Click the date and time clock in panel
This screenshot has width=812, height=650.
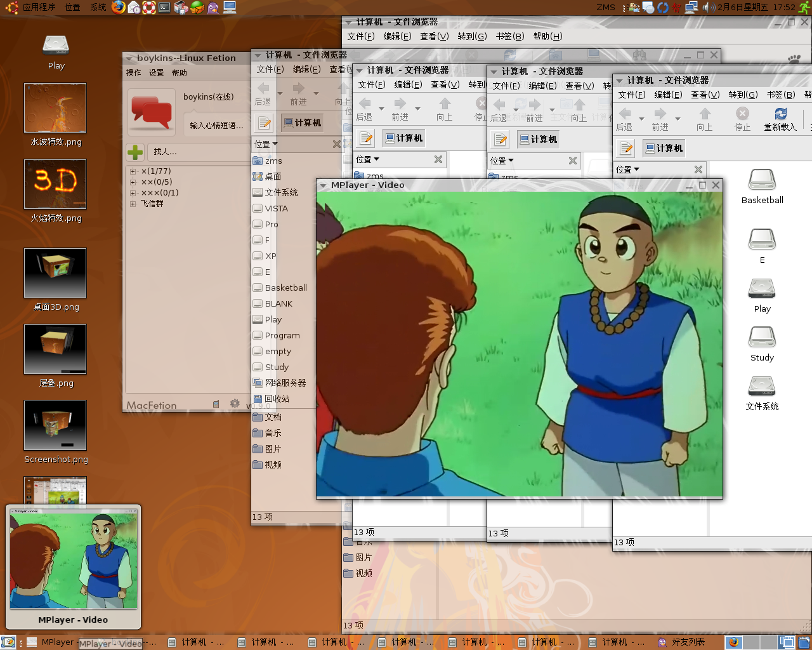[756, 8]
